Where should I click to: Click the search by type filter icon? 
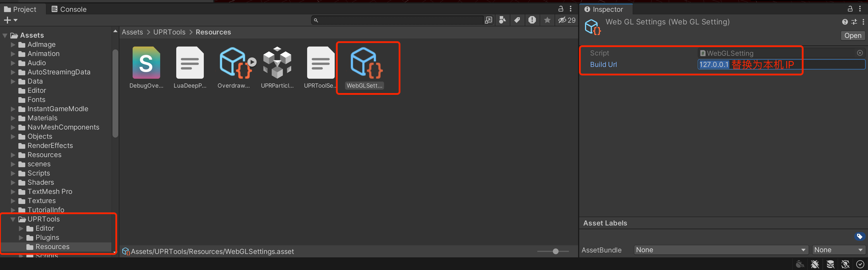pyautogui.click(x=502, y=20)
